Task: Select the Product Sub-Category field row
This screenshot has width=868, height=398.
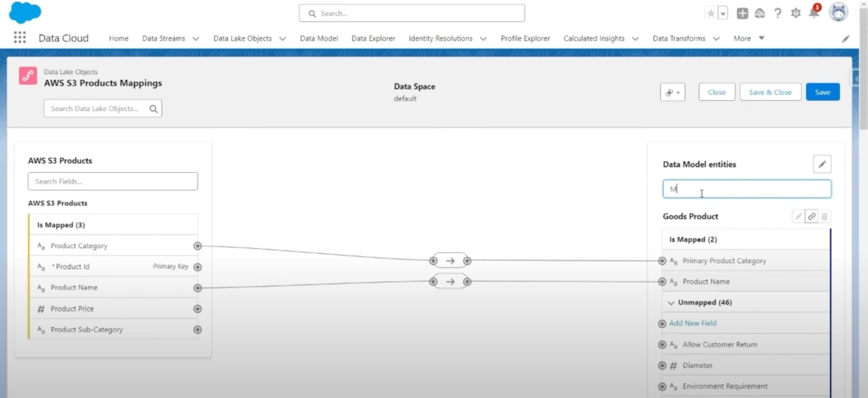Action: pyautogui.click(x=113, y=330)
